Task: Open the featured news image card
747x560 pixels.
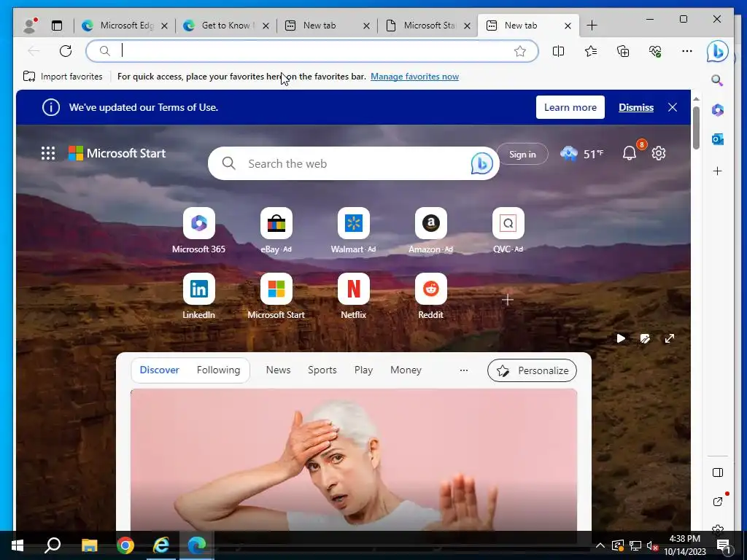Action: [x=354, y=459]
